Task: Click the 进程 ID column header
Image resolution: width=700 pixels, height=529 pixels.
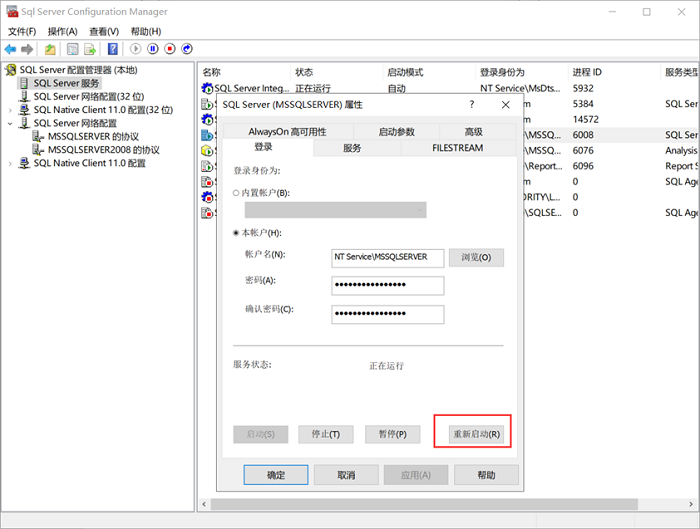Action: point(615,72)
